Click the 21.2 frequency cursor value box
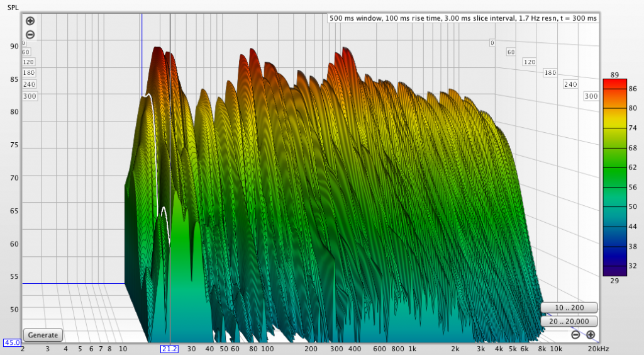Image resolution: width=644 pixels, height=355 pixels. click(x=169, y=349)
